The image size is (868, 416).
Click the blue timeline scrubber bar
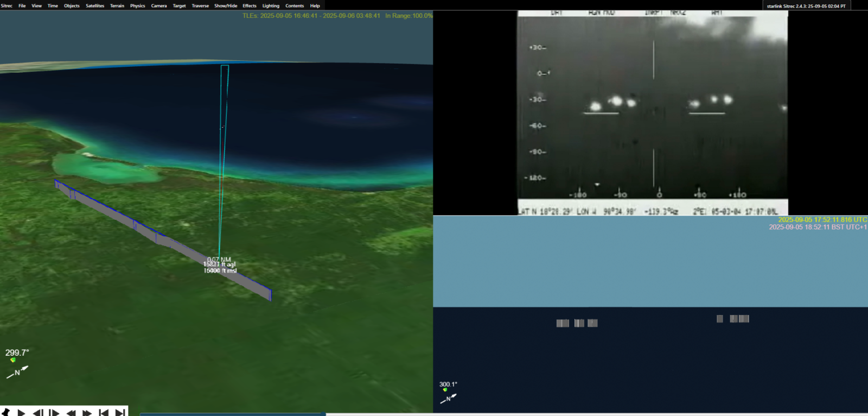point(232,414)
